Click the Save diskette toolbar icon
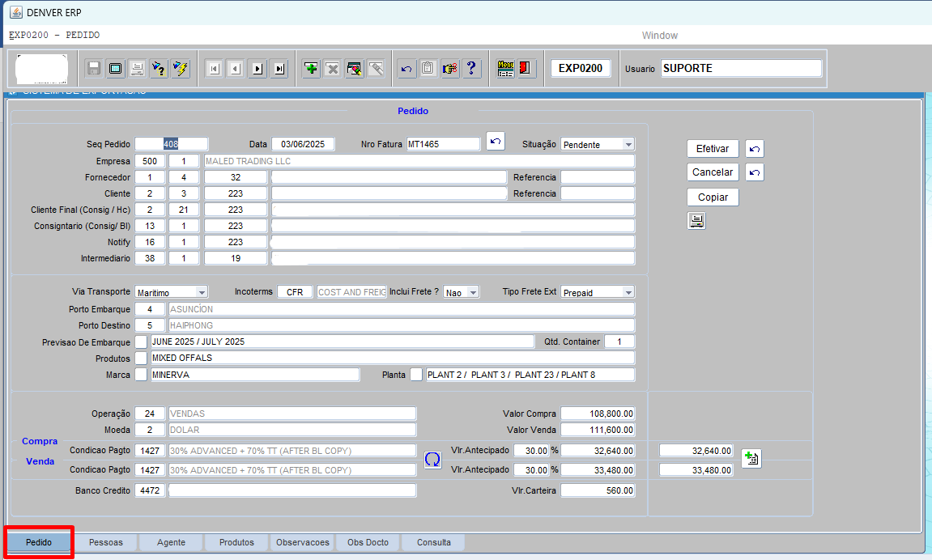This screenshot has width=932, height=560. [x=94, y=69]
